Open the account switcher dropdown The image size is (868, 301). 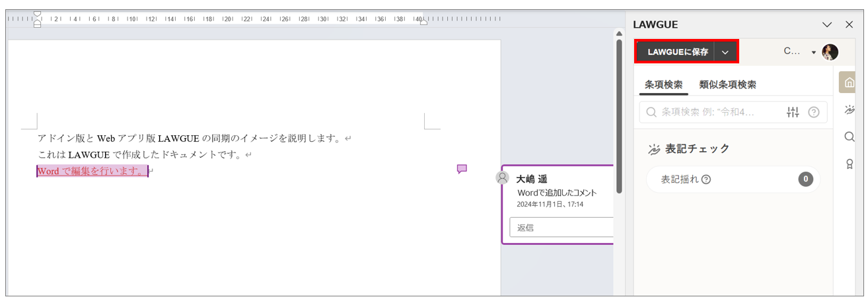(813, 52)
